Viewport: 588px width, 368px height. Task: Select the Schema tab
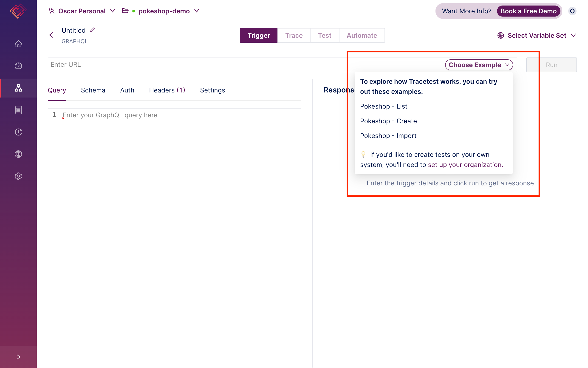[93, 90]
